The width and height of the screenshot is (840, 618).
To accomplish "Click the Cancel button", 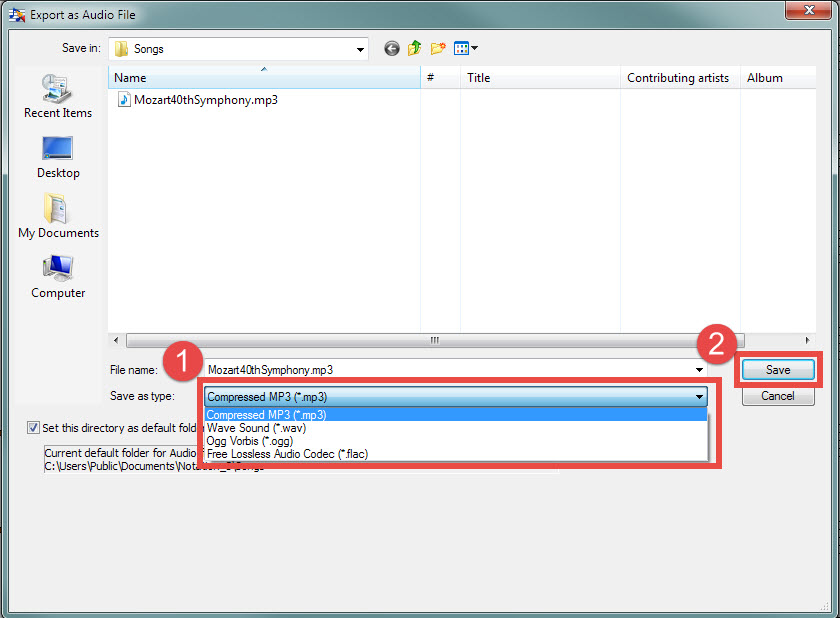I will (778, 396).
